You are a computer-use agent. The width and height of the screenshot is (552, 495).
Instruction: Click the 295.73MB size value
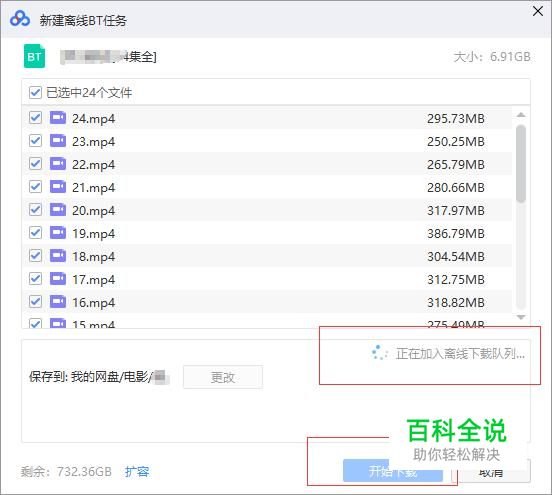pyautogui.click(x=456, y=118)
